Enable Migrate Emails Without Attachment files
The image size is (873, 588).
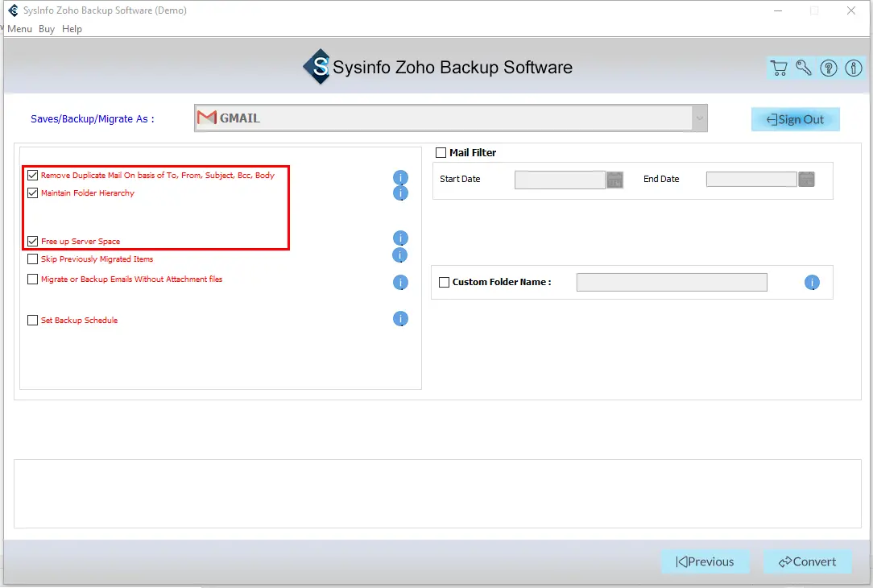pos(32,279)
